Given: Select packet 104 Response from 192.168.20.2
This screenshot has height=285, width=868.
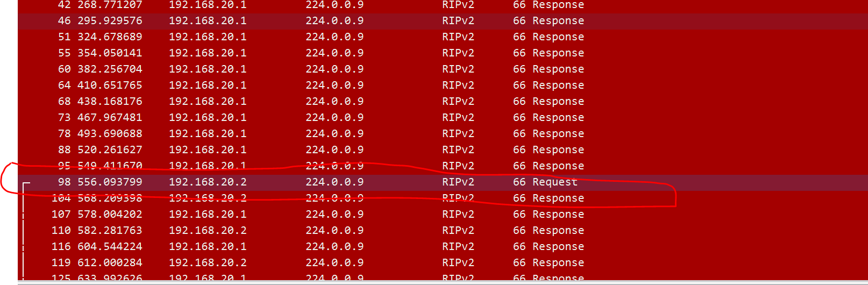Looking at the screenshot, I should pos(443,198).
